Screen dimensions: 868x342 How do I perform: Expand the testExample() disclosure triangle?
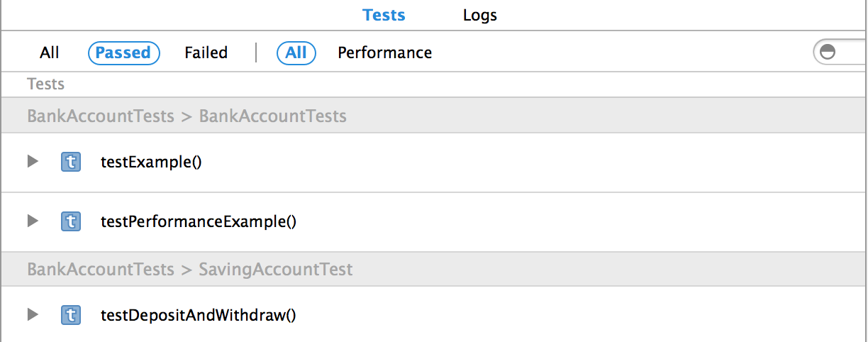(32, 162)
